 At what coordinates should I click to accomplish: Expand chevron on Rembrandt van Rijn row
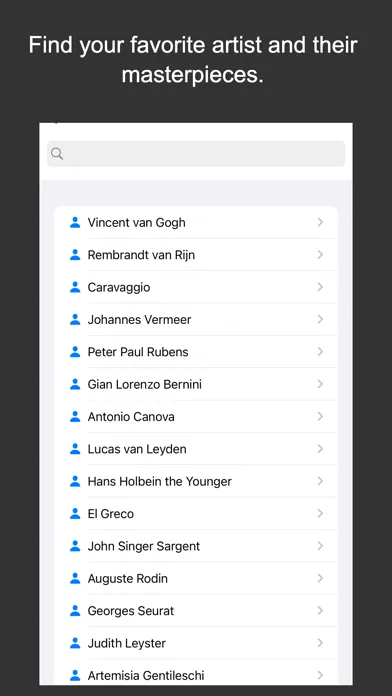click(x=320, y=255)
